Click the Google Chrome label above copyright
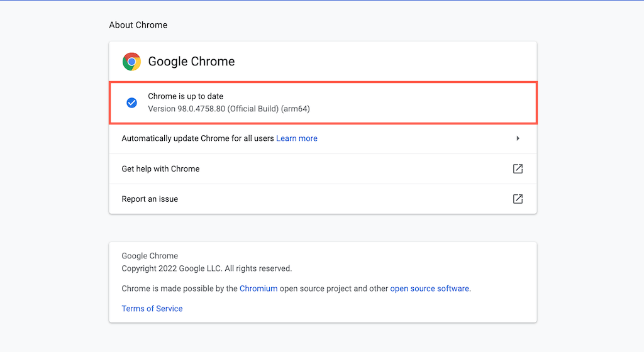 [150, 256]
